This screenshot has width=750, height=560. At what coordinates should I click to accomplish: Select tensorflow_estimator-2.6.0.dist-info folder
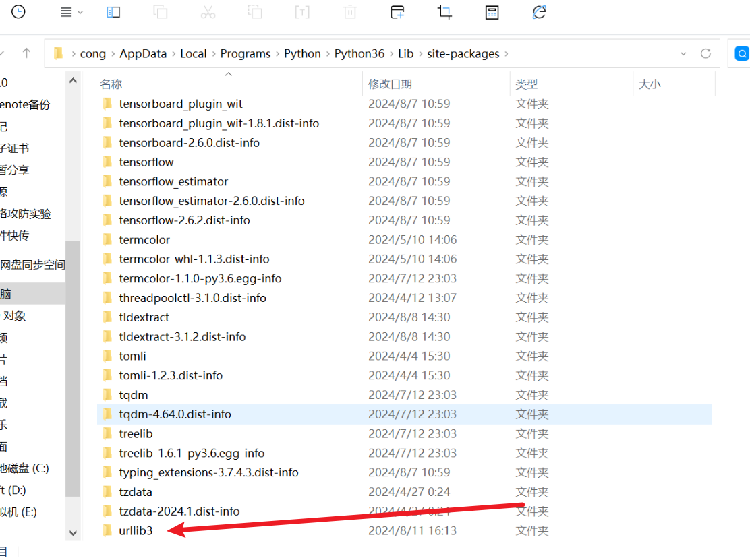[212, 201]
